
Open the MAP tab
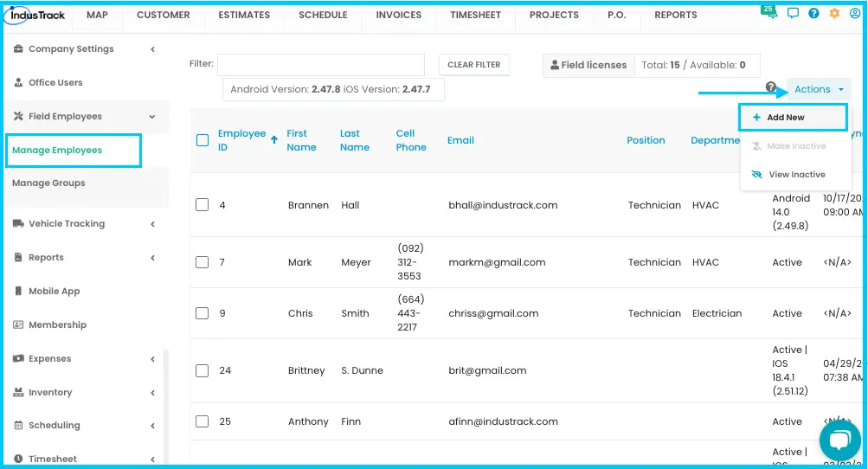[x=97, y=15]
